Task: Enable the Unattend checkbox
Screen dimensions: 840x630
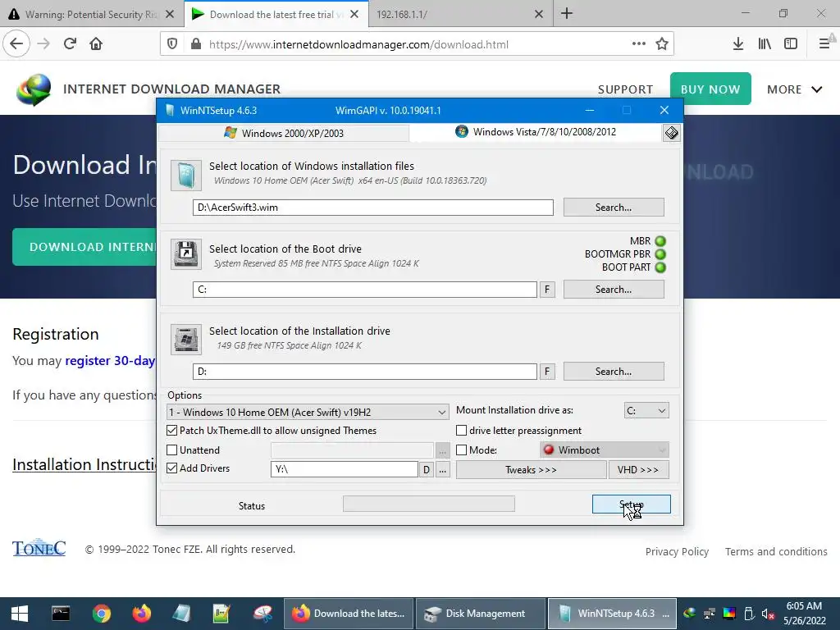Action: 172,450
